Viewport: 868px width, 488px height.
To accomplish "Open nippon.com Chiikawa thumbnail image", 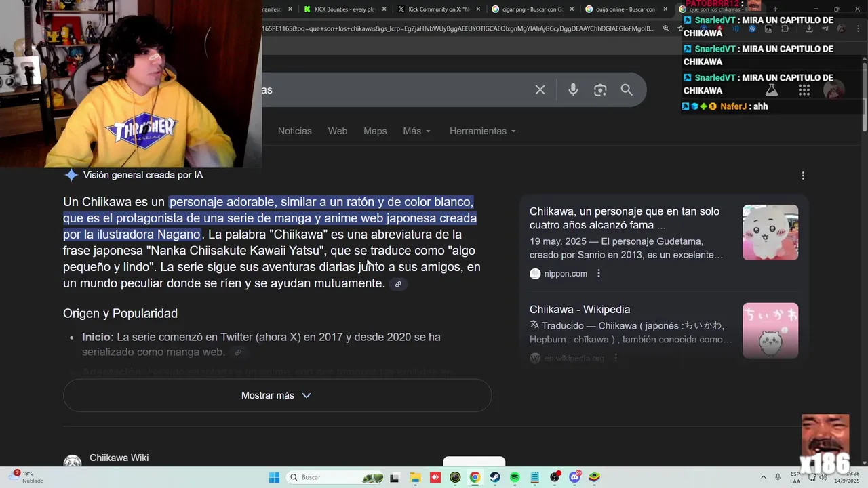I will coord(770,232).
